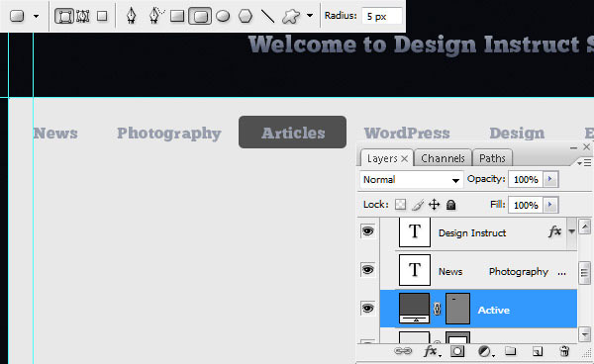This screenshot has height=364, width=594.
Task: Hide the Design Instruct layer
Action: 367,231
